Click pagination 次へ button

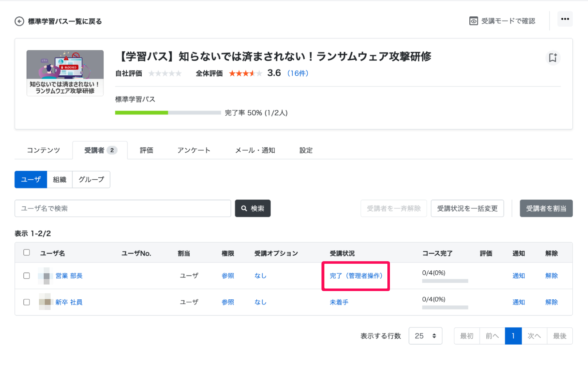[534, 336]
